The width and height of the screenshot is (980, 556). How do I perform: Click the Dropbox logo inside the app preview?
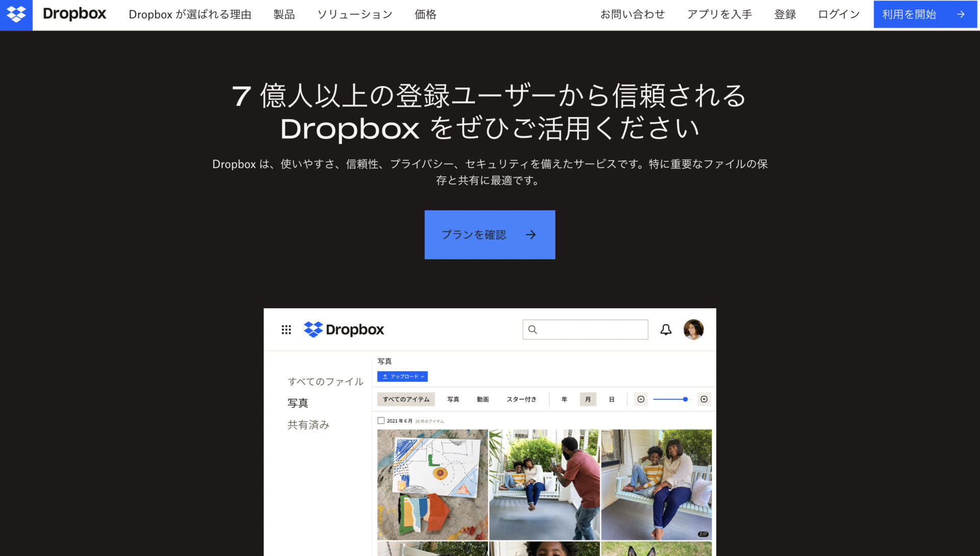pyautogui.click(x=344, y=329)
